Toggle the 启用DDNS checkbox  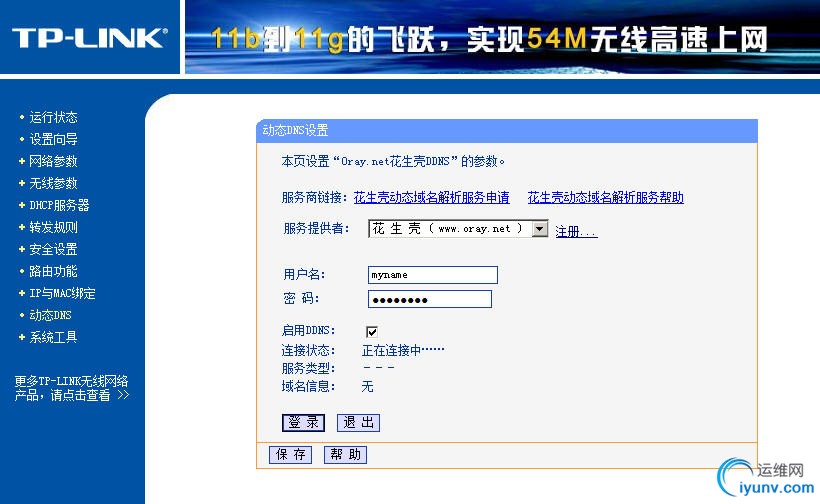click(x=372, y=331)
